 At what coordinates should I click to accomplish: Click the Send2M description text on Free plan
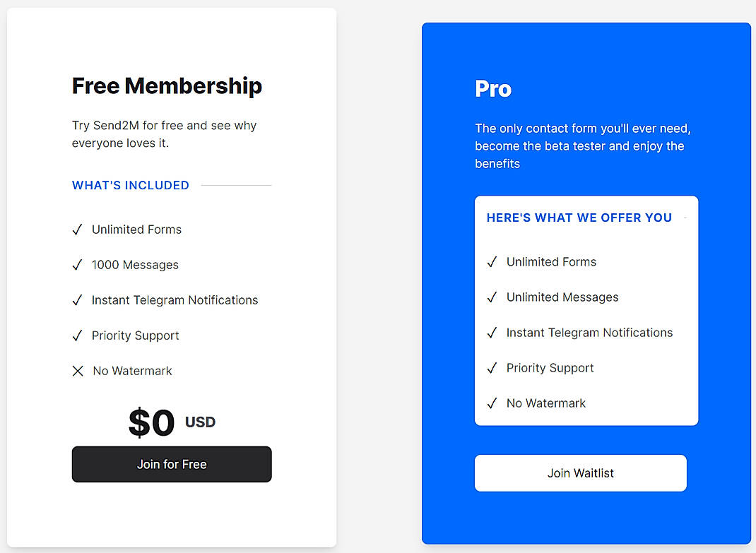click(163, 134)
